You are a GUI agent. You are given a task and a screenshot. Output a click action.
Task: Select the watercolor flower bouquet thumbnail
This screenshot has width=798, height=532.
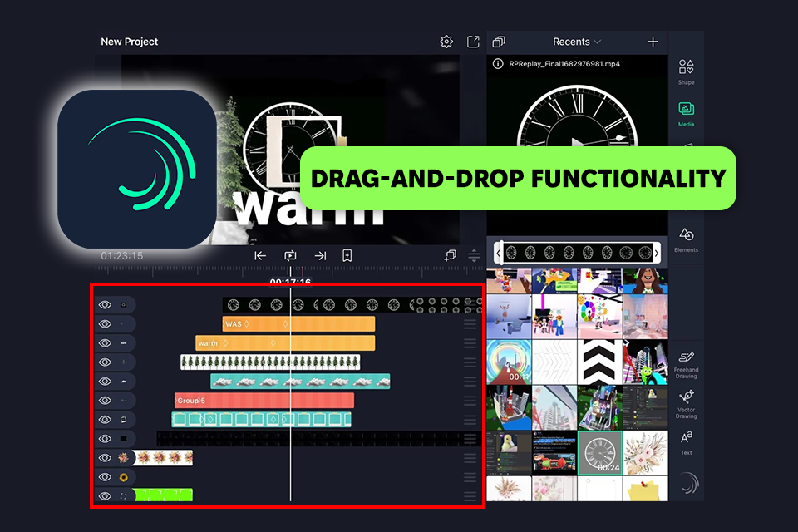click(645, 453)
